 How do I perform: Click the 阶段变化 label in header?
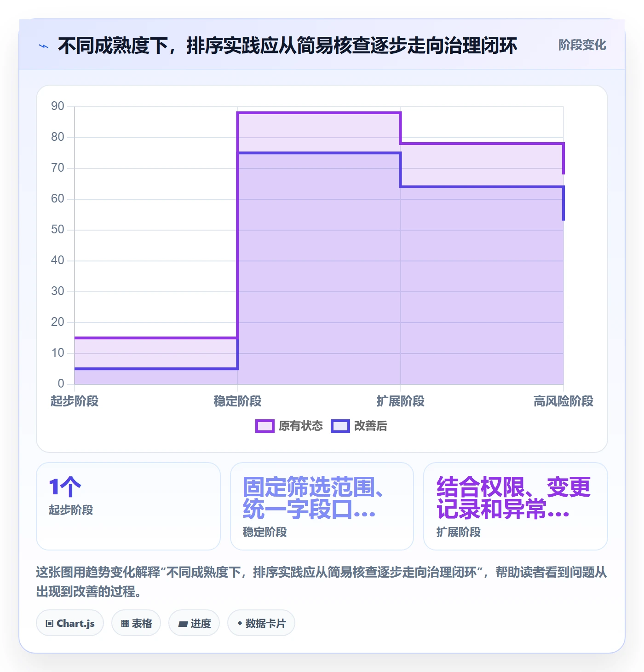click(x=582, y=45)
